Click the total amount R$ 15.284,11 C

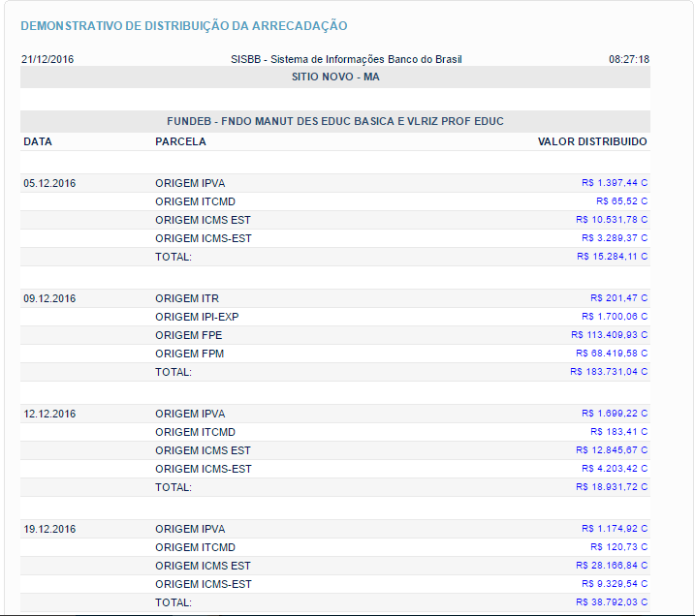(x=612, y=257)
